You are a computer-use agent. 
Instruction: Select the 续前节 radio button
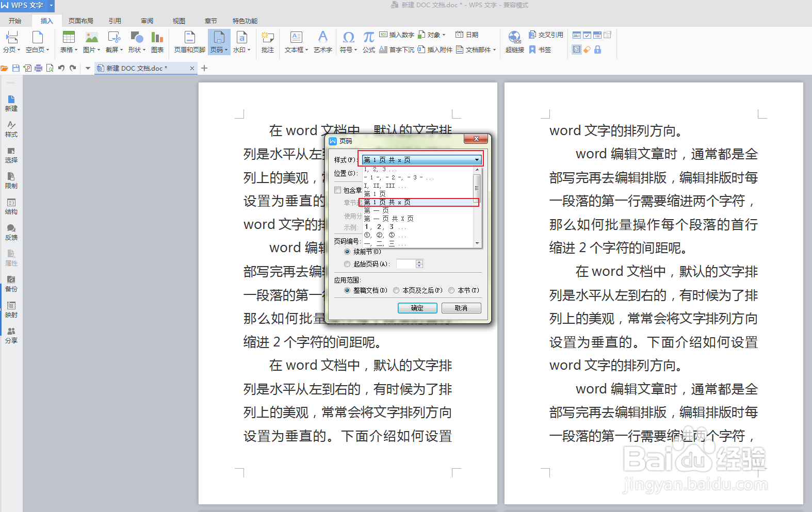tap(347, 252)
